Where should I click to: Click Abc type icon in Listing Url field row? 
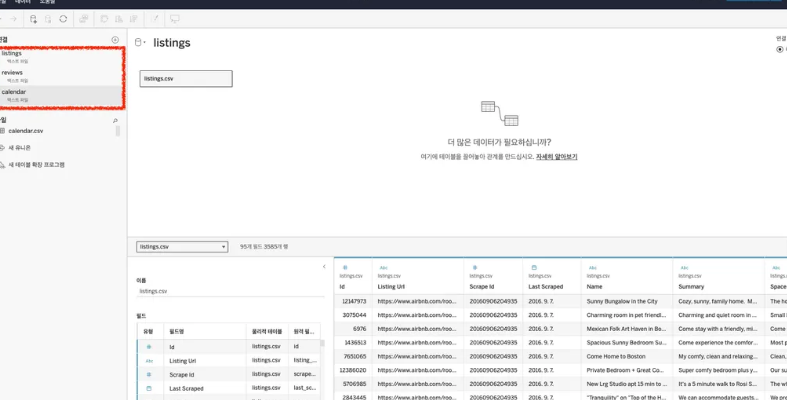(x=149, y=361)
